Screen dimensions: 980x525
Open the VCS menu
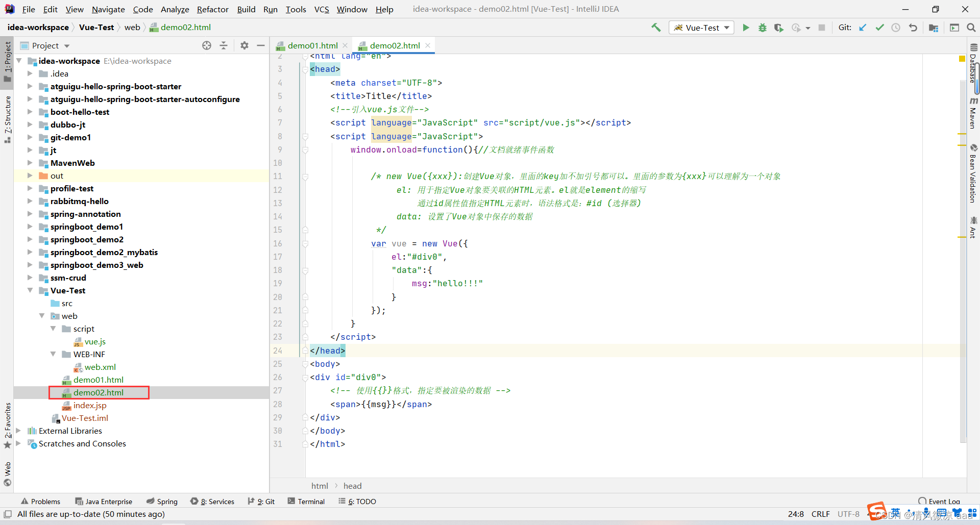point(322,9)
